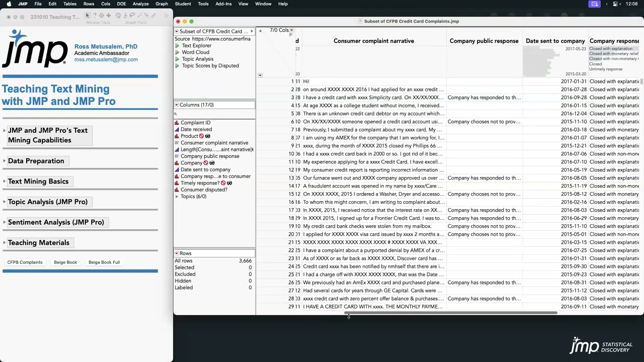Open the row-area red triangle menu above row numbers
This screenshot has height=362, width=644.
pyautogui.click(x=260, y=75)
